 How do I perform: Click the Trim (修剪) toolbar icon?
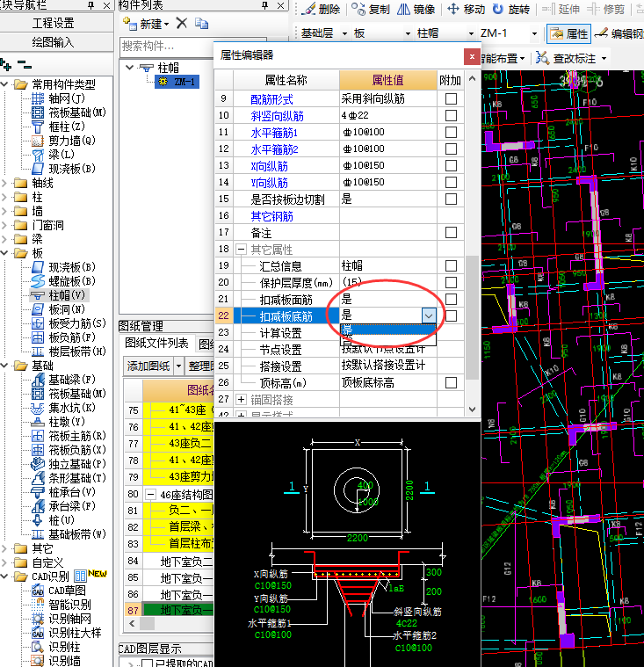click(x=593, y=9)
